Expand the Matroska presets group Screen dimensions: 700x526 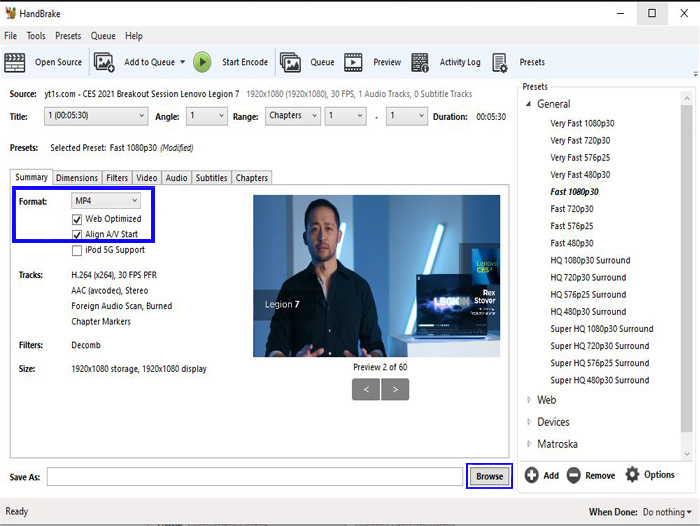(x=529, y=444)
